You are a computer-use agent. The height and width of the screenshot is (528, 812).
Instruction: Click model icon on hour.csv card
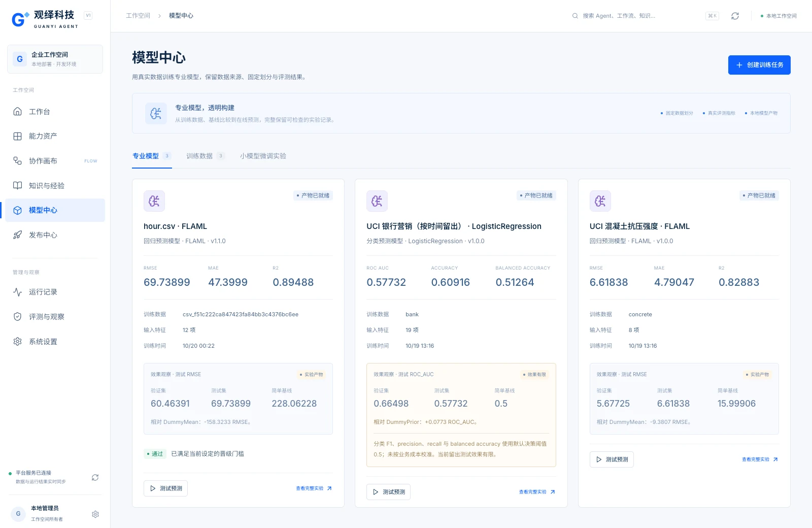154,201
